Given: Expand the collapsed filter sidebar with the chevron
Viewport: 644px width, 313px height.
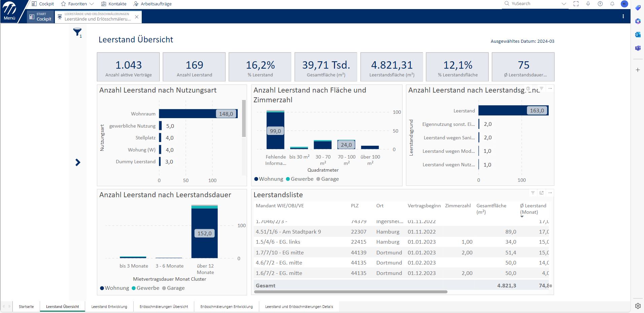Looking at the screenshot, I should (78, 162).
